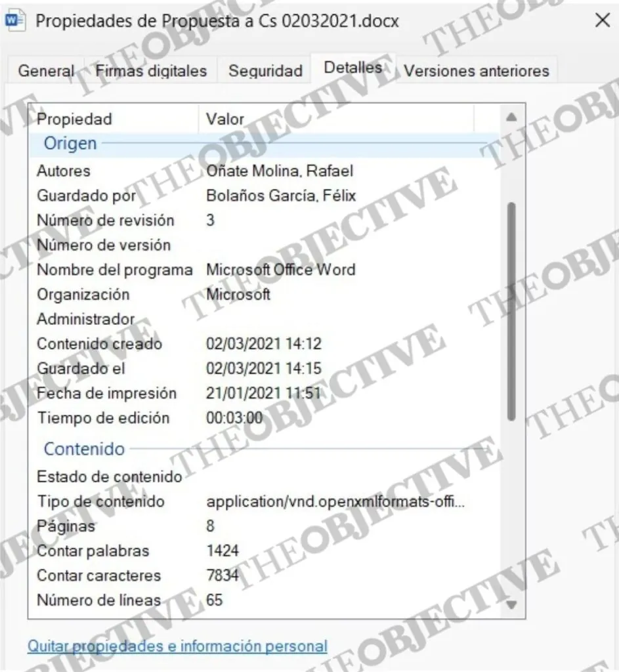
Task: Click the vertical scrollbar thumb
Action: tap(511, 312)
